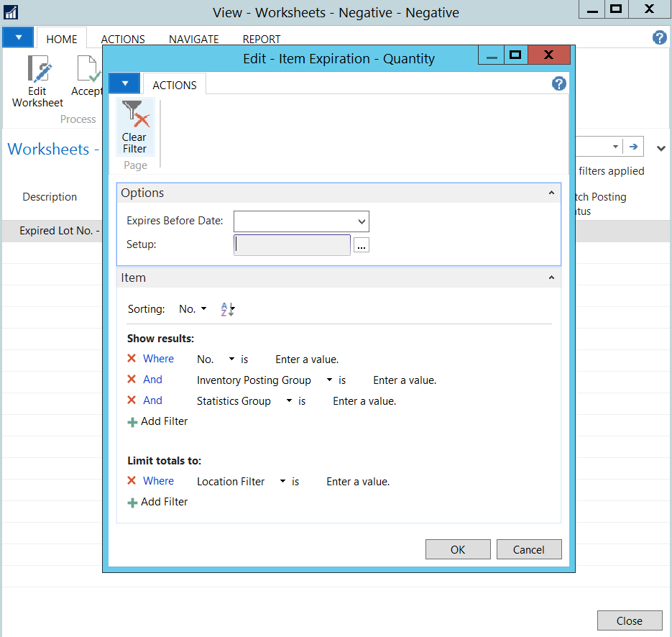Remove the Inventory Posting Group filter
Image resolution: width=672 pixels, height=637 pixels.
[132, 380]
